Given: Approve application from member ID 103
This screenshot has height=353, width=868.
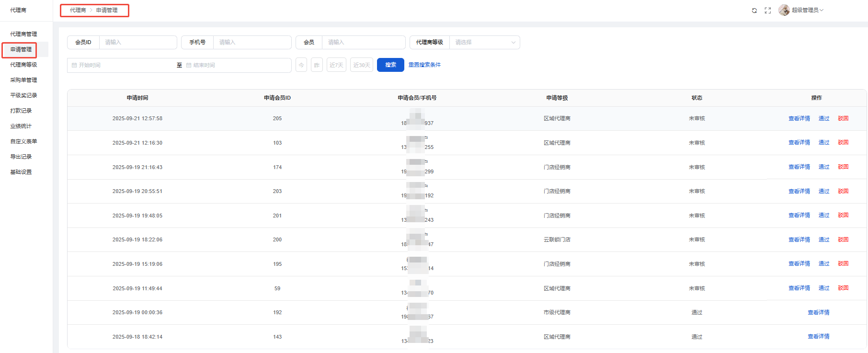Looking at the screenshot, I should [823, 142].
